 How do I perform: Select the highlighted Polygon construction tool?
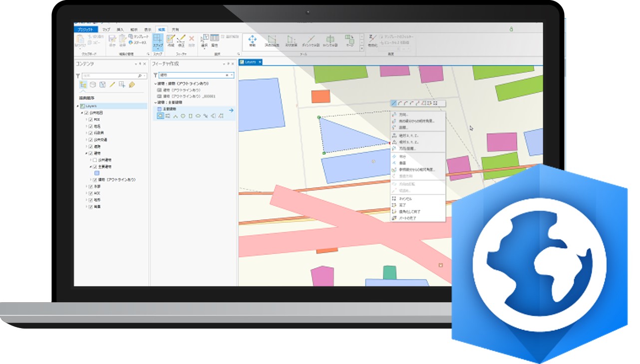160,116
